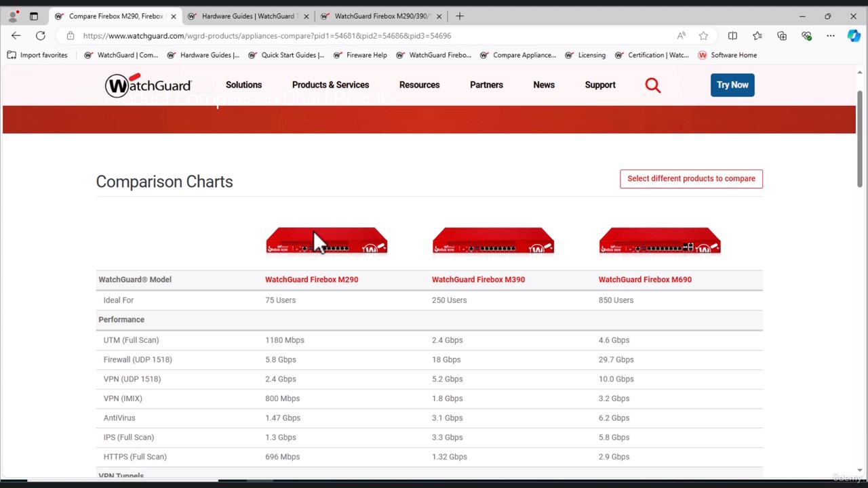The image size is (868, 488).
Task: Click the page vertical scrollbar thumb
Action: click(860, 138)
